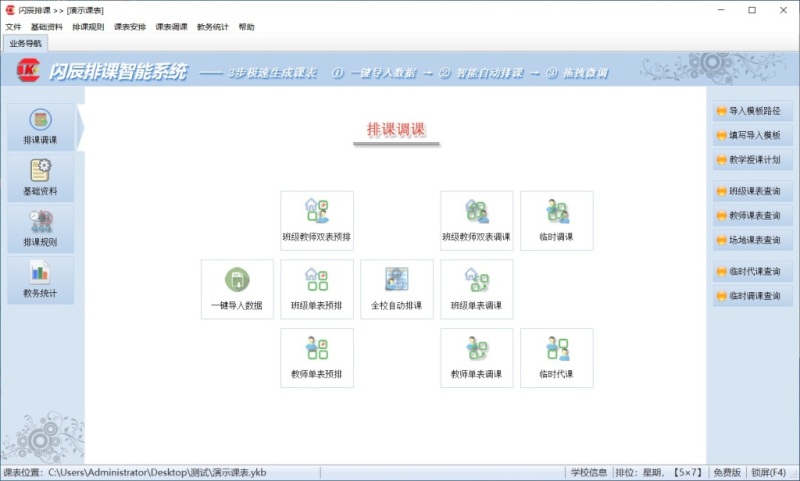Select the 业务导航 tab

pos(26,44)
